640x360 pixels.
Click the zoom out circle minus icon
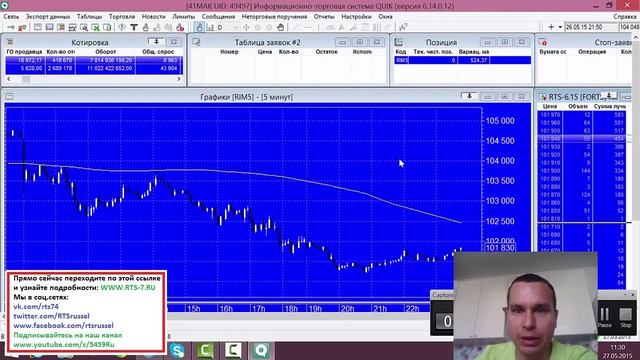pos(269,27)
